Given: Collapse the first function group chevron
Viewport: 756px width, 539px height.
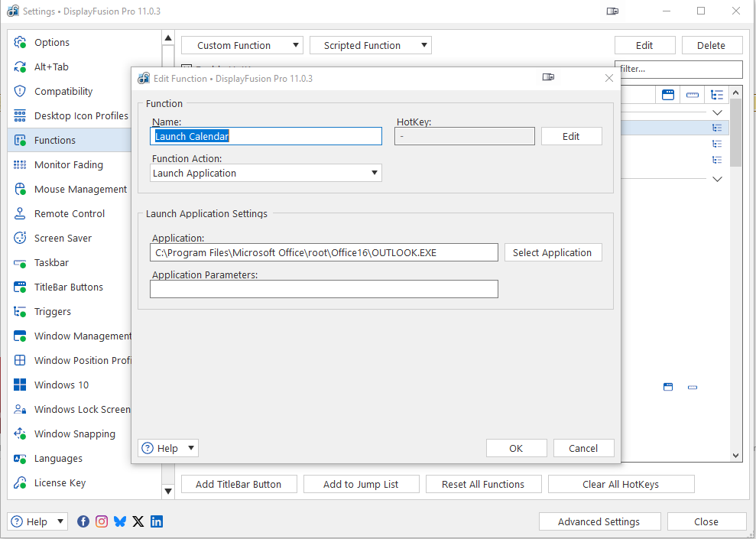Looking at the screenshot, I should click(x=717, y=112).
